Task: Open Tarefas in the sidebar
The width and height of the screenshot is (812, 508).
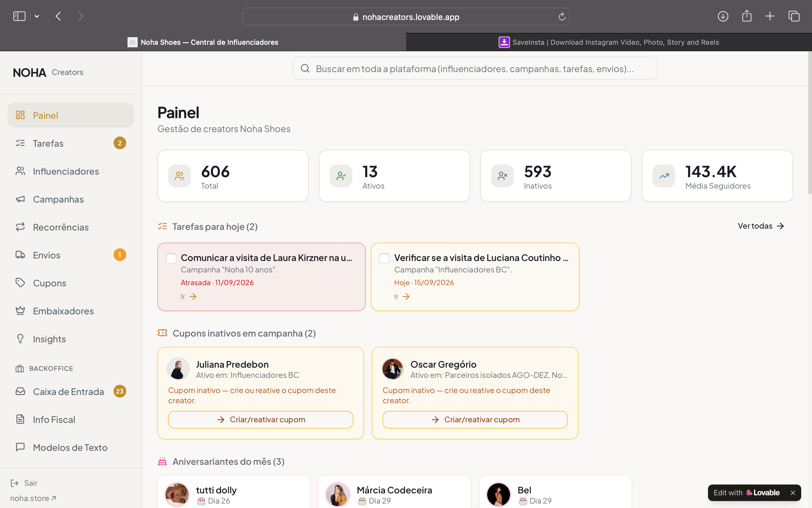Action: tap(70, 143)
